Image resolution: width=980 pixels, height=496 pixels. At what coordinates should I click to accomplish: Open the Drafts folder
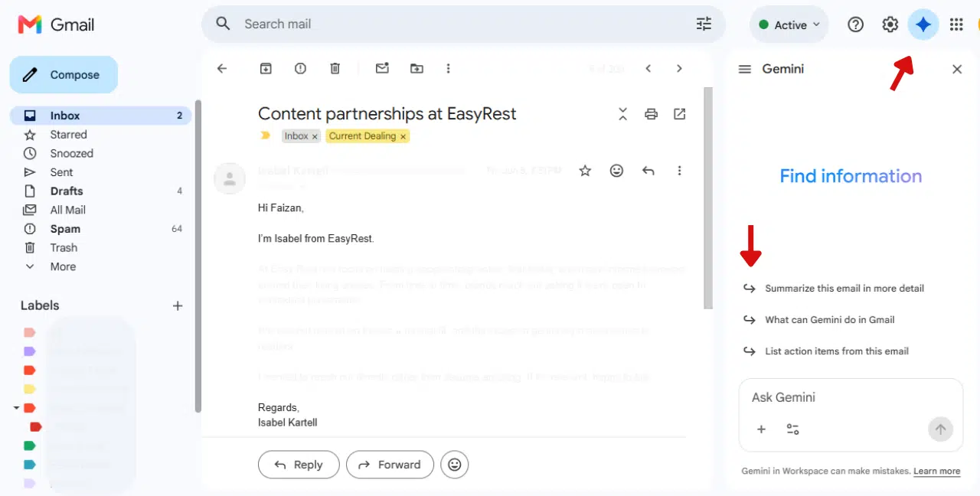click(100, 191)
